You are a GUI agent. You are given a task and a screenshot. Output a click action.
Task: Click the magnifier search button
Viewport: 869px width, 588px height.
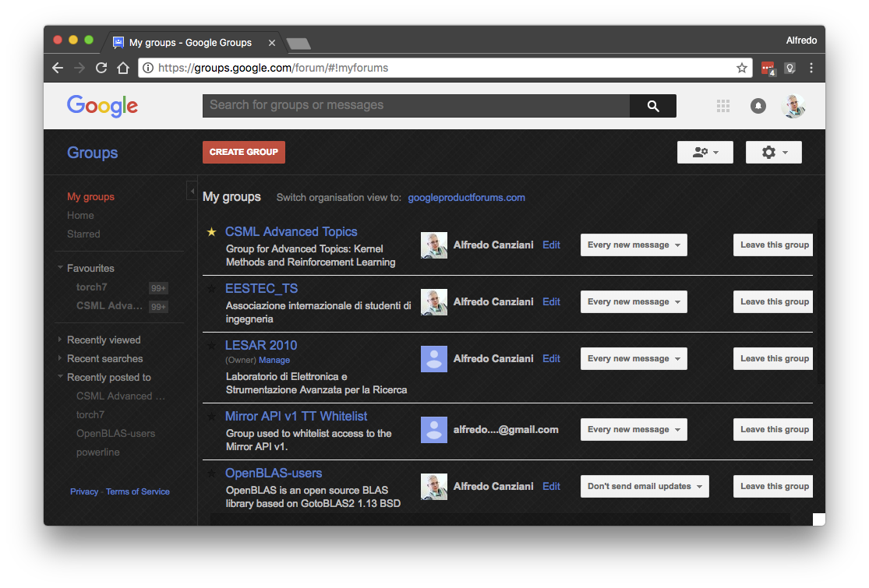click(653, 106)
